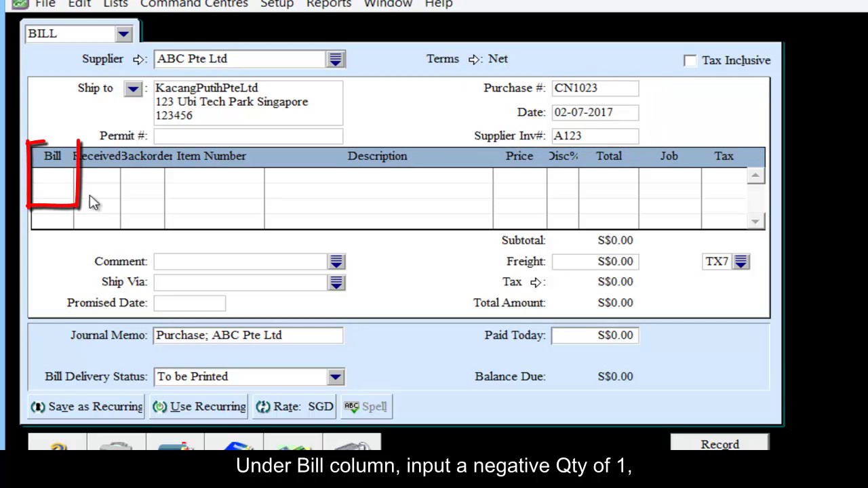Open the TX7 tax code selector
The width and height of the screenshot is (868, 488).
[x=741, y=262]
